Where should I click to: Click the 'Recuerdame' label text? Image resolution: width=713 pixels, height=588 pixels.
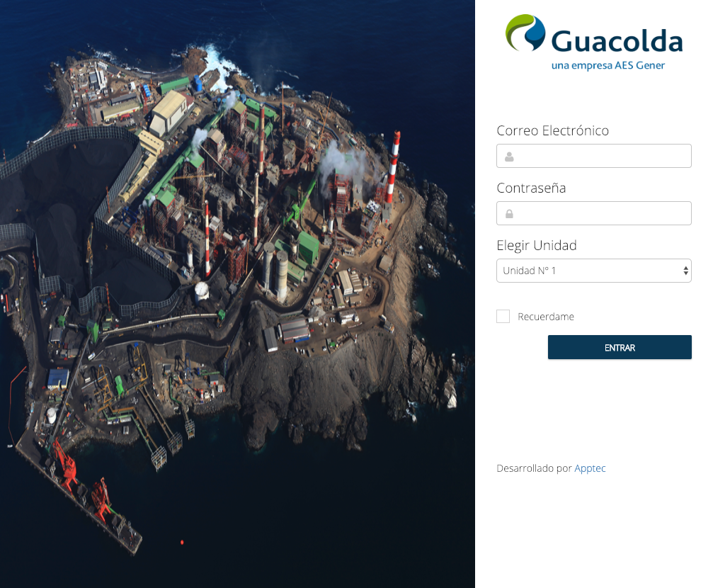546,317
